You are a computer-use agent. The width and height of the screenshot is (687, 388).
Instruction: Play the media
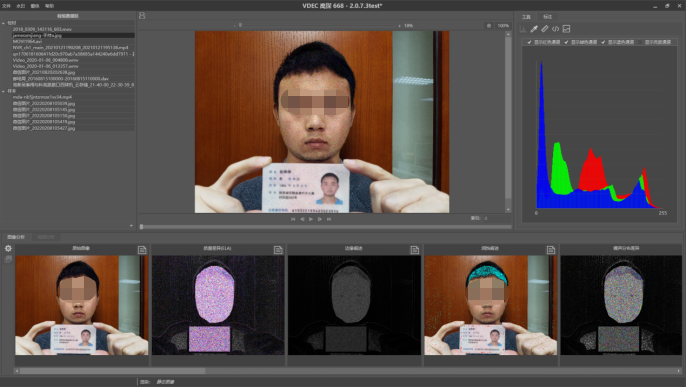(311, 219)
